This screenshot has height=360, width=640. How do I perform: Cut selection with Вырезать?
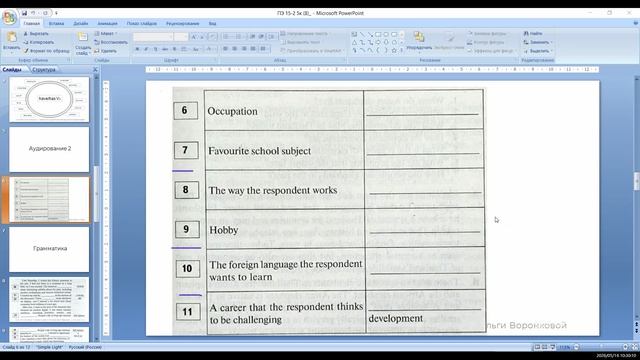click(x=36, y=33)
